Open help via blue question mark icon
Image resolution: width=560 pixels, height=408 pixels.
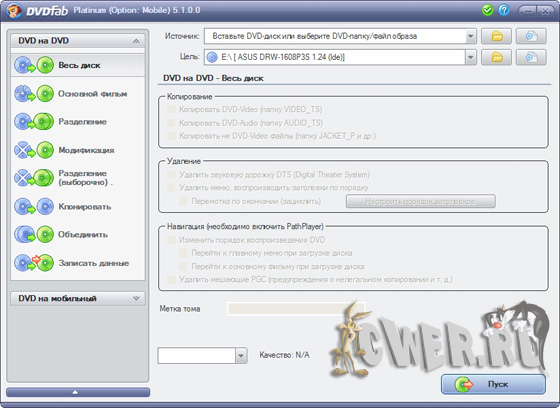tap(504, 10)
